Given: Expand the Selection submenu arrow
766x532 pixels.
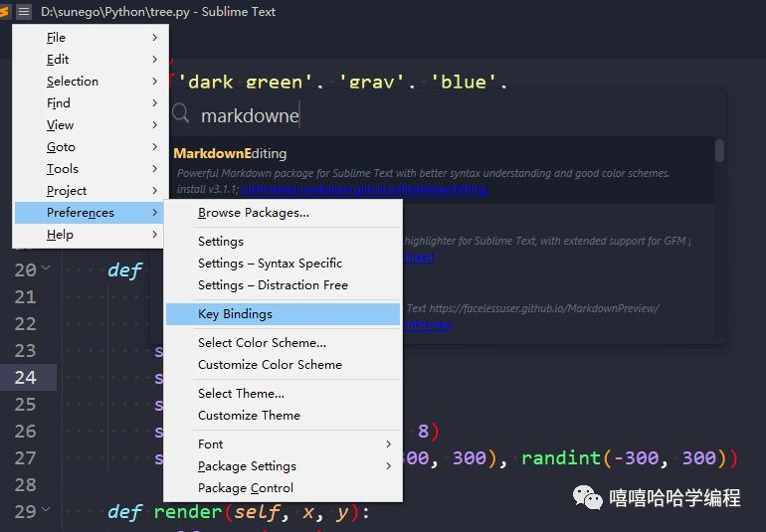Looking at the screenshot, I should 155,82.
